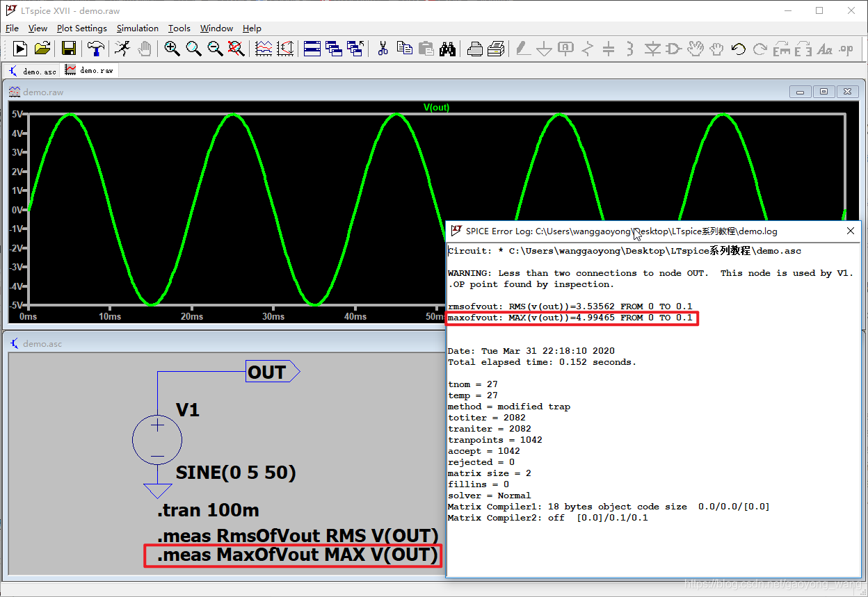Click the .tran 100m directive
This screenshot has height=597, width=868.
coord(208,510)
